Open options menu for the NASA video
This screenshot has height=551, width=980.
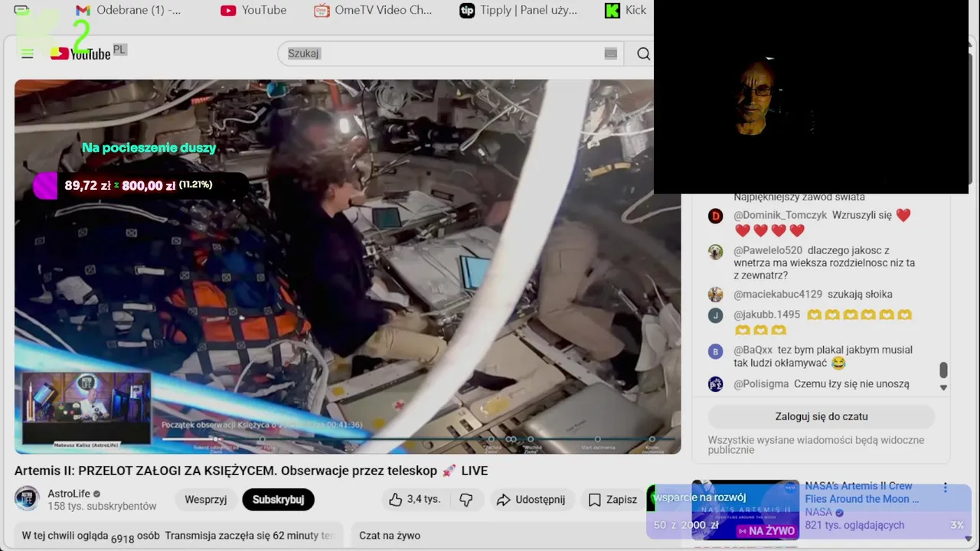[946, 487]
